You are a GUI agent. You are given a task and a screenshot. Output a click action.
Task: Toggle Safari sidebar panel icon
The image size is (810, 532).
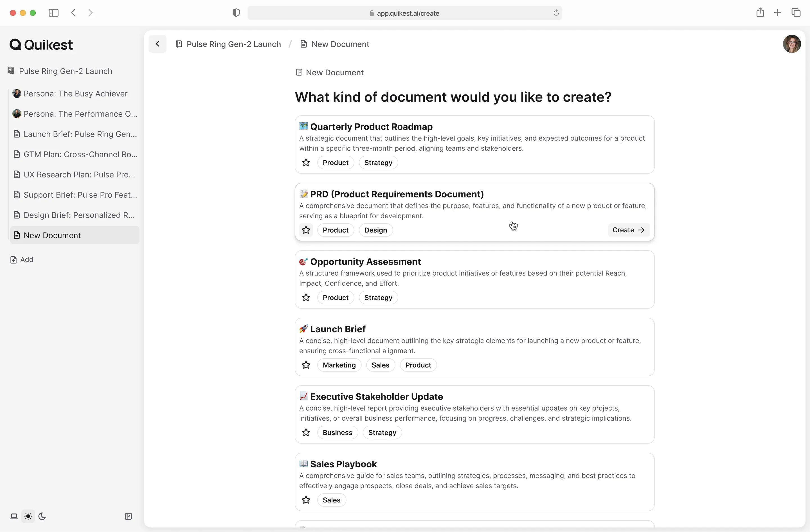(53, 13)
